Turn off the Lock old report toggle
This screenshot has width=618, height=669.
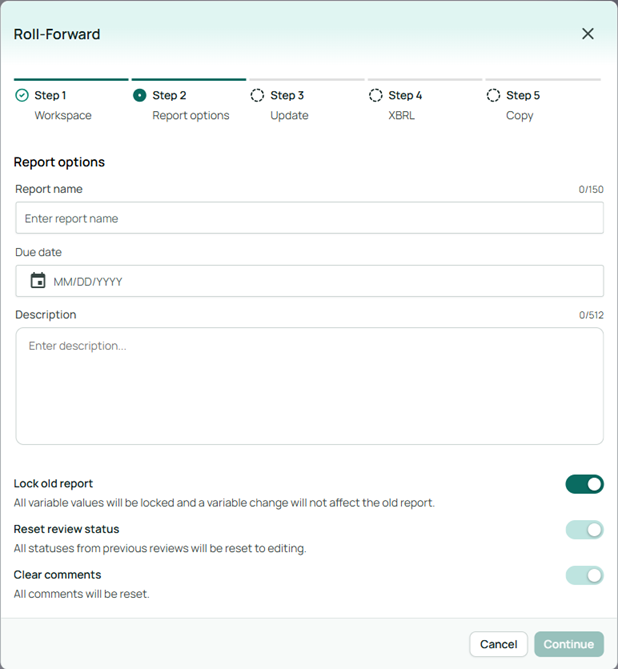point(584,484)
